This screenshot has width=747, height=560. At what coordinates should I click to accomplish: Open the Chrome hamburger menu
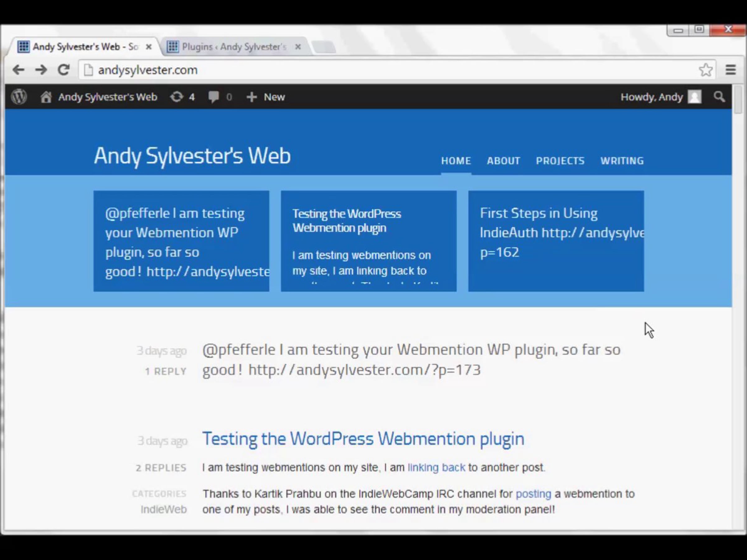pos(731,70)
